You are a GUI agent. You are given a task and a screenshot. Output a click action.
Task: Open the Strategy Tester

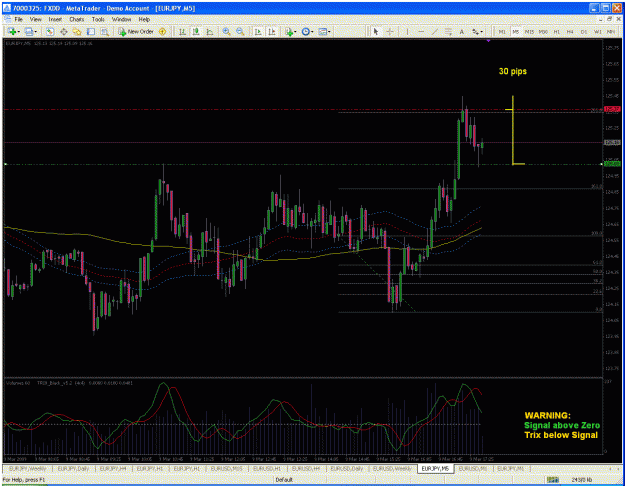coord(104,31)
